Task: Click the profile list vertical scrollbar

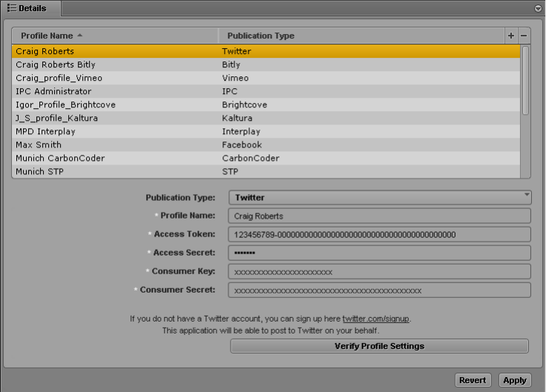Action: pos(525,81)
